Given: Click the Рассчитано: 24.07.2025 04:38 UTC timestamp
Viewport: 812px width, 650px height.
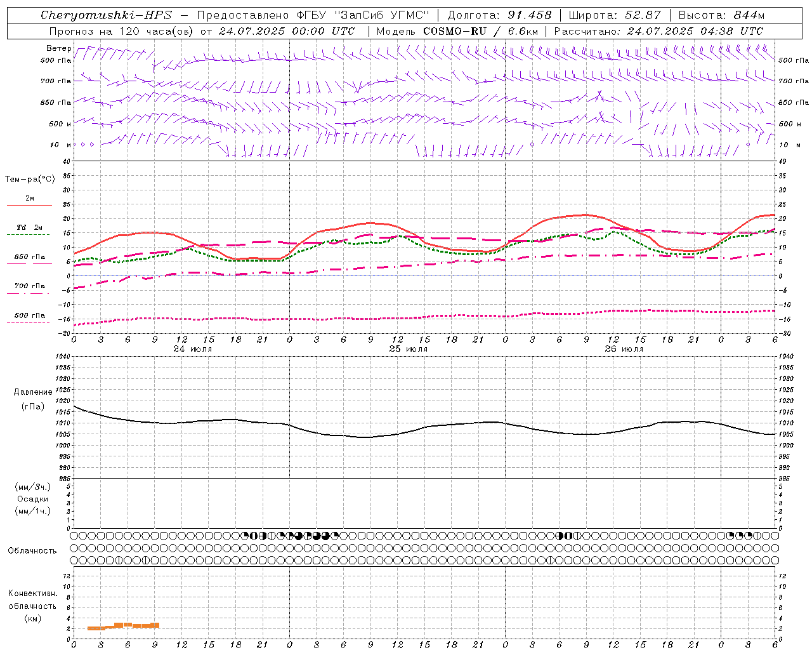Looking at the screenshot, I should (x=658, y=31).
